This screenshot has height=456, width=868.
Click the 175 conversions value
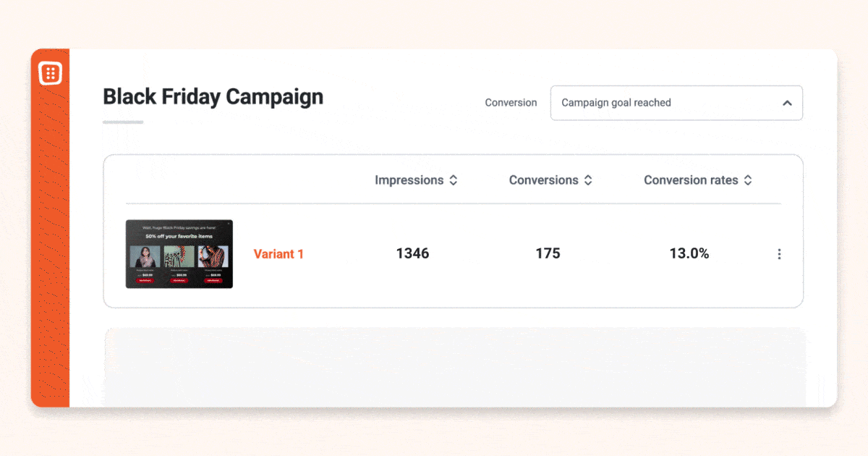[548, 253]
